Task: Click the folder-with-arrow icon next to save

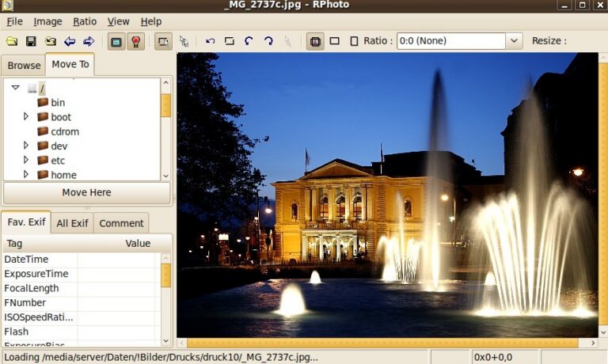Action: coord(51,41)
